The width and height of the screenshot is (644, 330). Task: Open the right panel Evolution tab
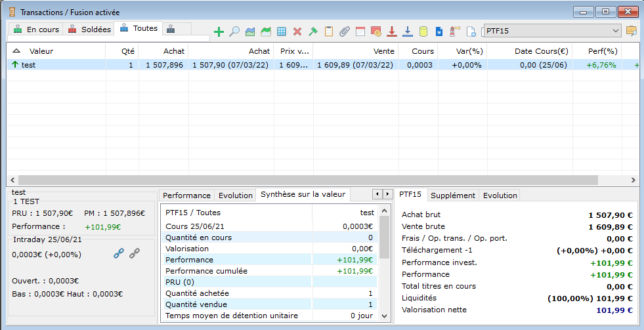500,196
